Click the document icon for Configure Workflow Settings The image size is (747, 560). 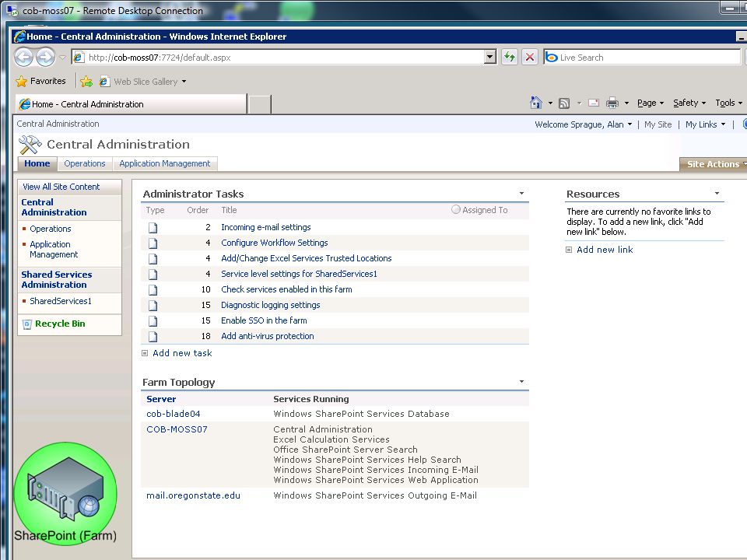153,243
